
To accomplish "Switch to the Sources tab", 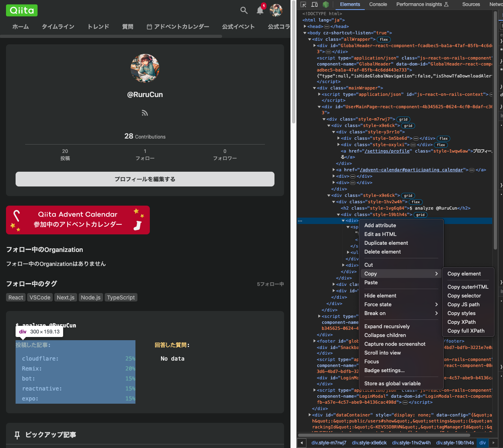I will point(471,4).
